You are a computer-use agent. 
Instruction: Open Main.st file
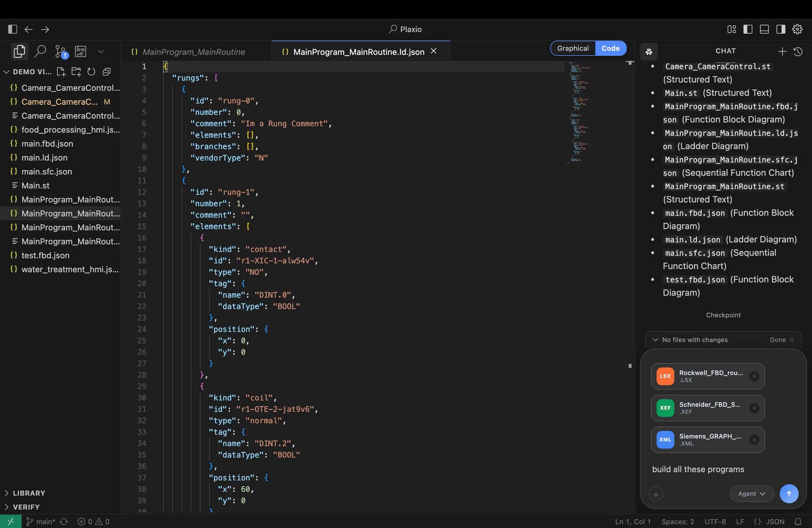point(60,186)
